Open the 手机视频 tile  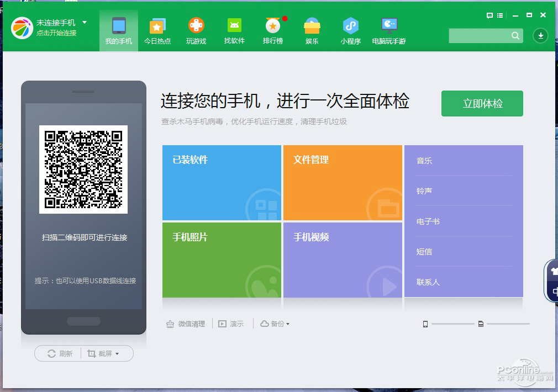343,260
